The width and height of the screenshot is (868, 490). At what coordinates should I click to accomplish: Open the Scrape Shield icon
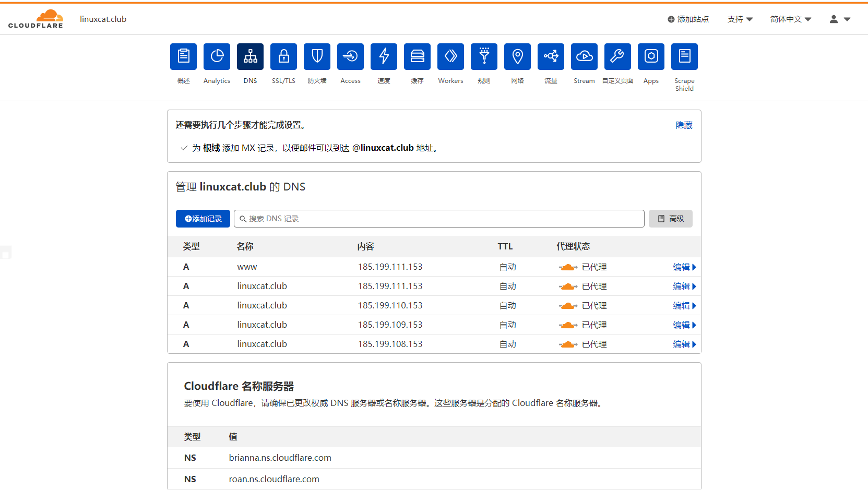coord(684,56)
